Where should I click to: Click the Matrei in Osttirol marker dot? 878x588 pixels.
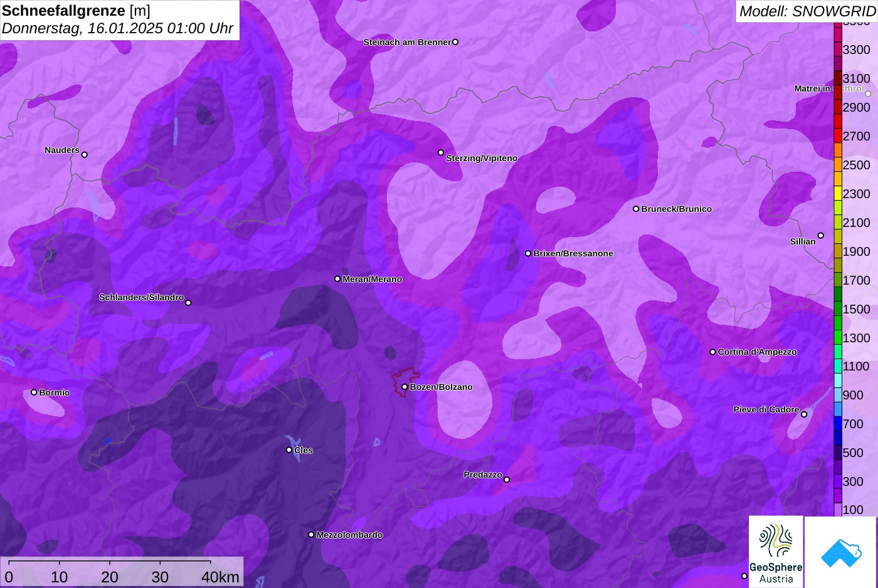[868, 94]
